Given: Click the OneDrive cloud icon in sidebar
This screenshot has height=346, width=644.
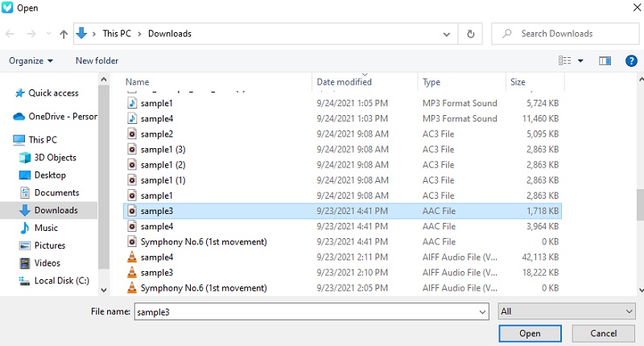Looking at the screenshot, I should tap(19, 116).
